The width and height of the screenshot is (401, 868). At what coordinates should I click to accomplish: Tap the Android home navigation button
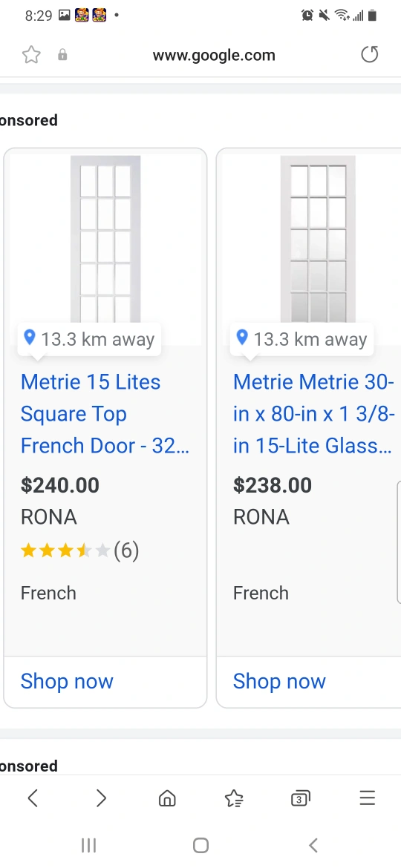[200, 845]
